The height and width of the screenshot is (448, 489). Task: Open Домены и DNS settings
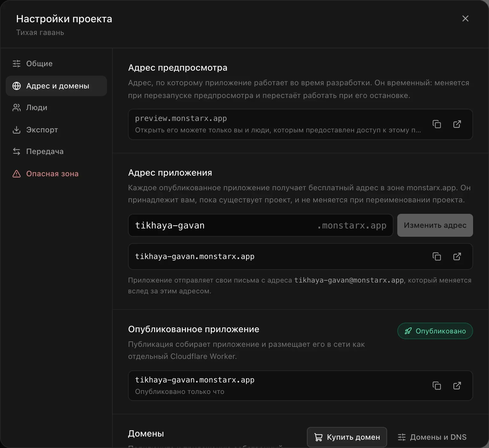[432, 437]
